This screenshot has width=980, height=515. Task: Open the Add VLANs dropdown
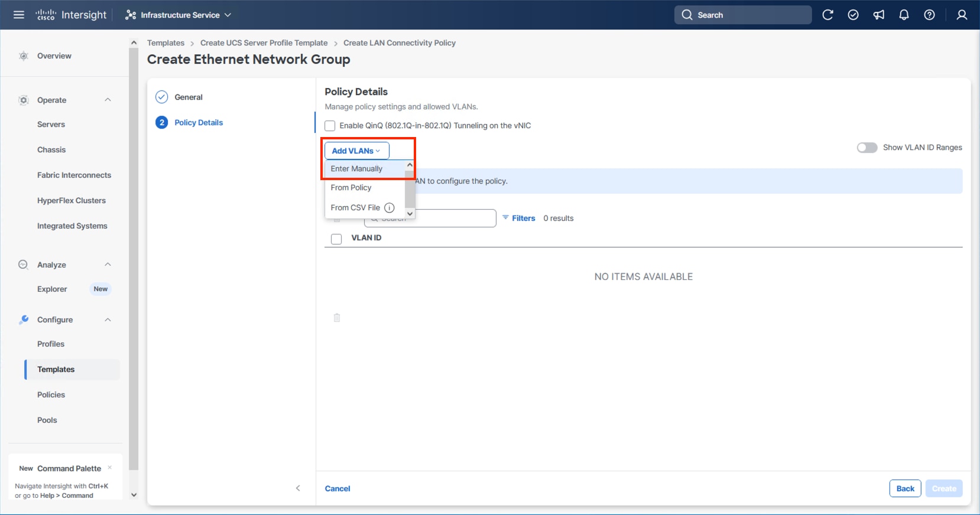356,151
